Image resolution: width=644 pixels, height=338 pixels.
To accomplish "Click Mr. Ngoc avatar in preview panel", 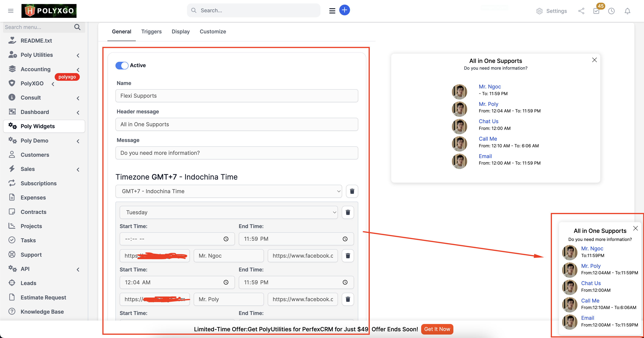I will 459,92.
